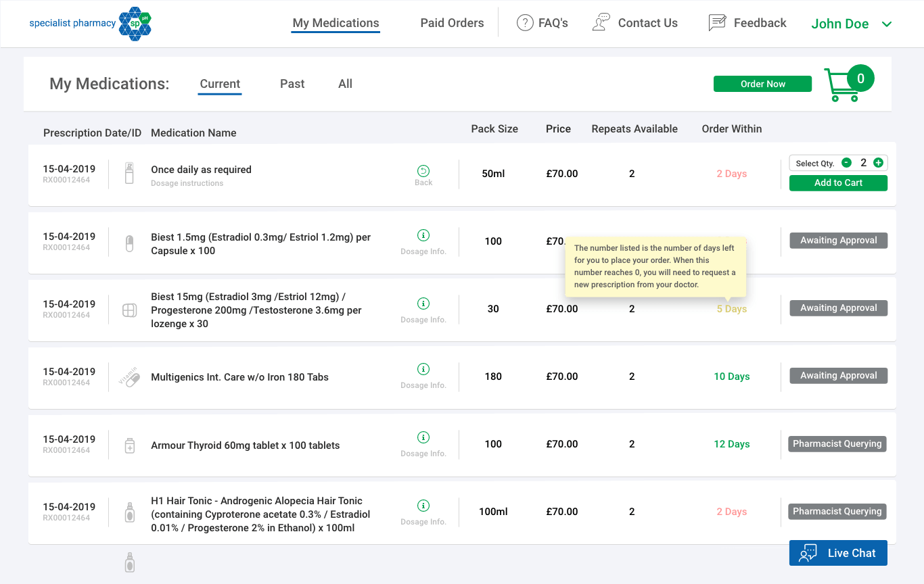Expand the John Doe account dropdown arrow
Screen dimensions: 924x584
point(887,24)
